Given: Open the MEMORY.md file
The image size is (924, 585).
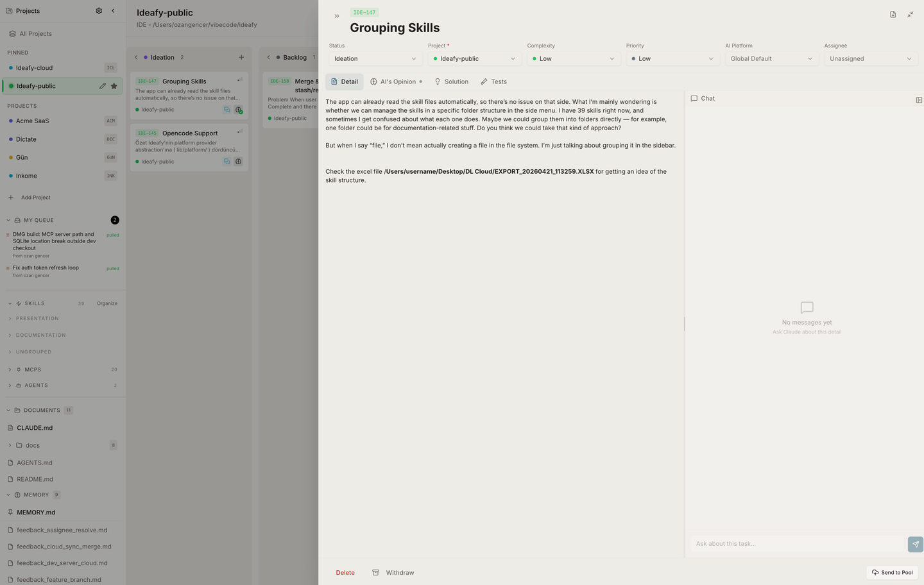Looking at the screenshot, I should 36,513.
